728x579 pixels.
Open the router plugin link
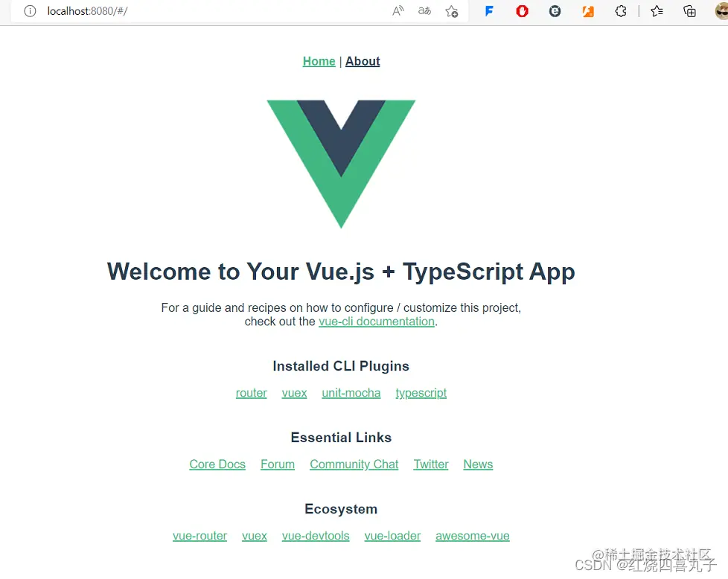[251, 393]
